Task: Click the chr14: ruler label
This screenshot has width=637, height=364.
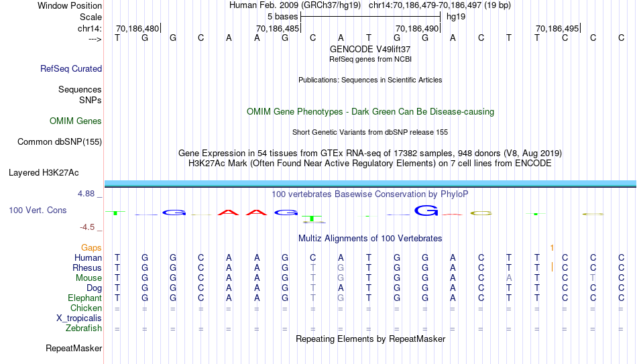Action: pos(90,28)
